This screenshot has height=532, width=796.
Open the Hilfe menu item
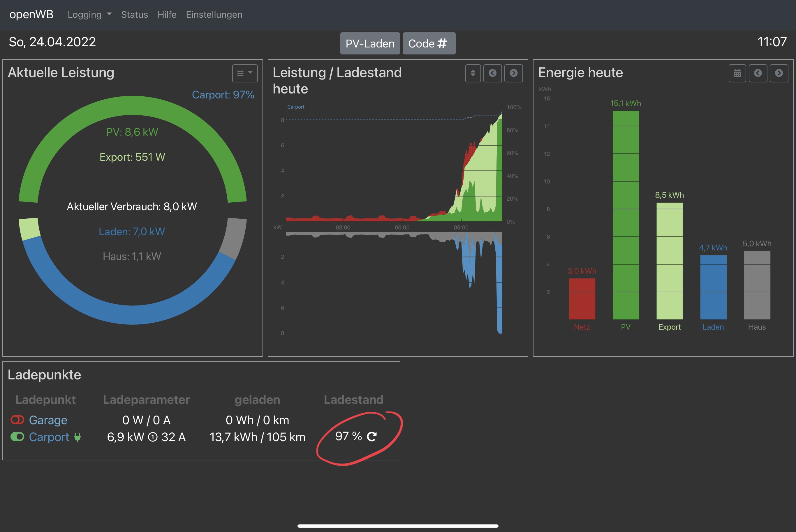167,15
